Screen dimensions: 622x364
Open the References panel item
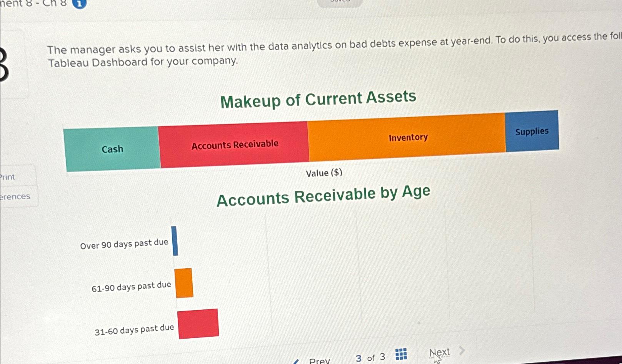point(15,196)
